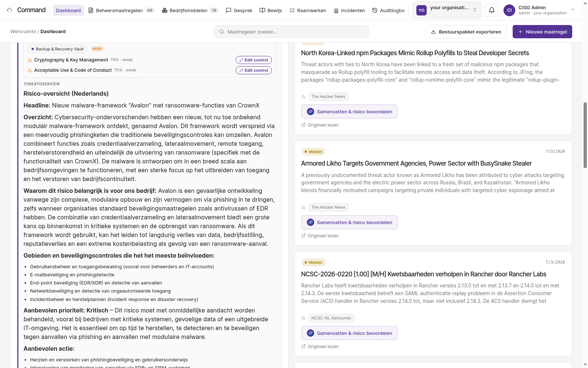This screenshot has width=588, height=368.
Task: Click the RSS icon beside NCSC-NL Advisories
Action: coord(304,318)
